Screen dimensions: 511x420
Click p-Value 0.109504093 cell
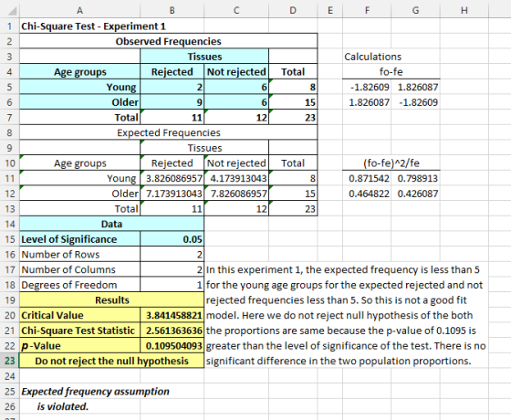point(172,346)
